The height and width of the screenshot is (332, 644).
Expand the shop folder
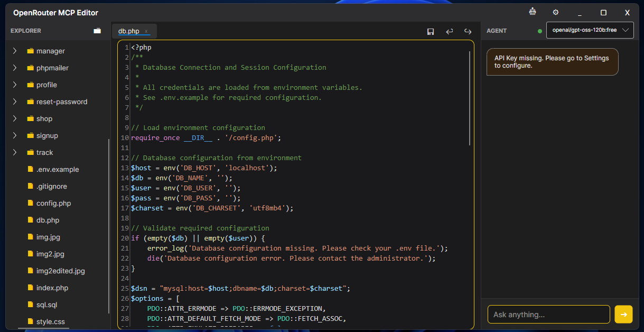[14, 118]
